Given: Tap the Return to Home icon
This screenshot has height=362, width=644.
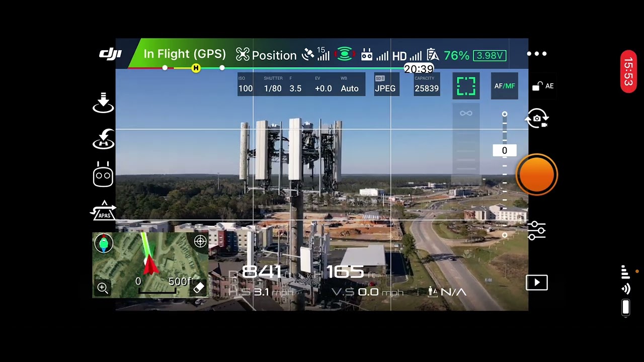Looking at the screenshot, I should click(104, 139).
